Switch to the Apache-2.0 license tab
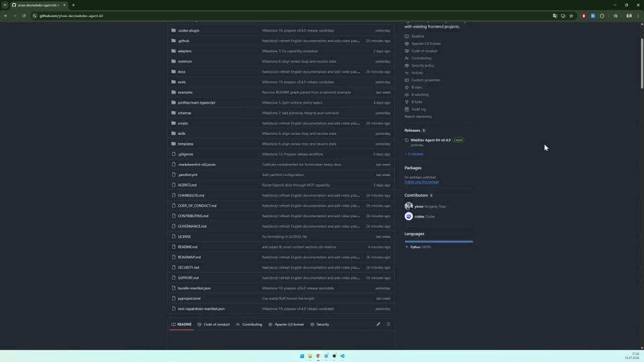Viewport: 644px width, 362px height. 286,324
